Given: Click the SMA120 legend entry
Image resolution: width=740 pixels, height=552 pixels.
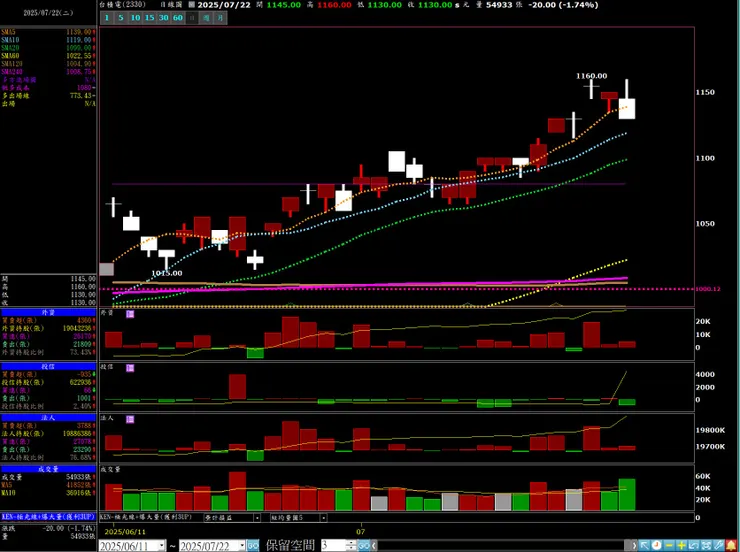Looking at the screenshot, I should pyautogui.click(x=48, y=64).
